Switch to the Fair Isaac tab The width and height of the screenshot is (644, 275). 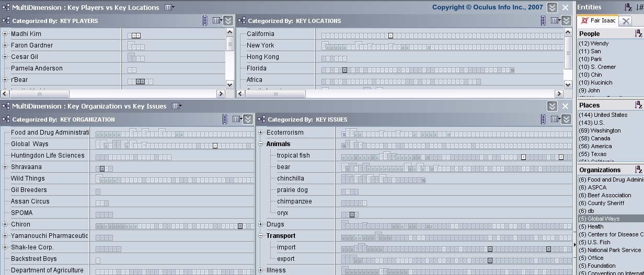597,21
